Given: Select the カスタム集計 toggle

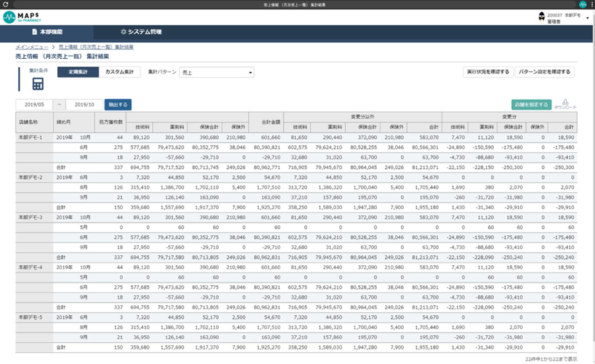Looking at the screenshot, I should pos(120,72).
